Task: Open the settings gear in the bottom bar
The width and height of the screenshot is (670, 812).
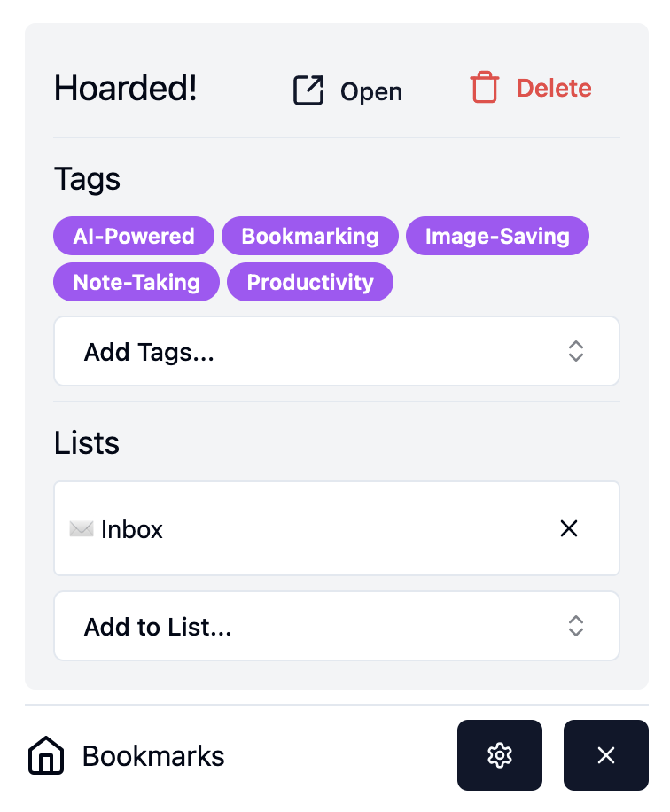Action: pyautogui.click(x=499, y=755)
